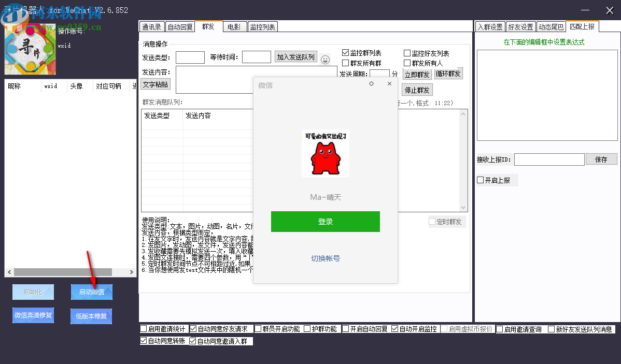Viewport: 621px width, 364px height.
Task: Click 保存 button beside report ID
Action: 601,159
